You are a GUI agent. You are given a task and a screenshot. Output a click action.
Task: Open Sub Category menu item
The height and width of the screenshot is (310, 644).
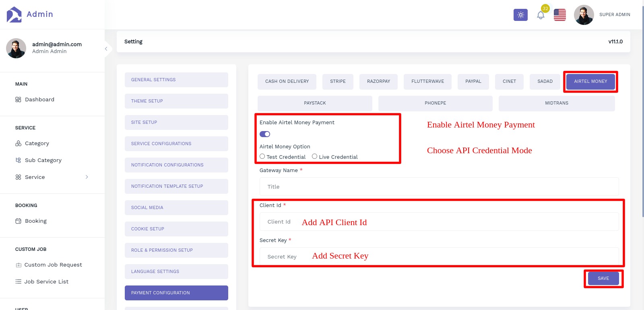pyautogui.click(x=43, y=160)
